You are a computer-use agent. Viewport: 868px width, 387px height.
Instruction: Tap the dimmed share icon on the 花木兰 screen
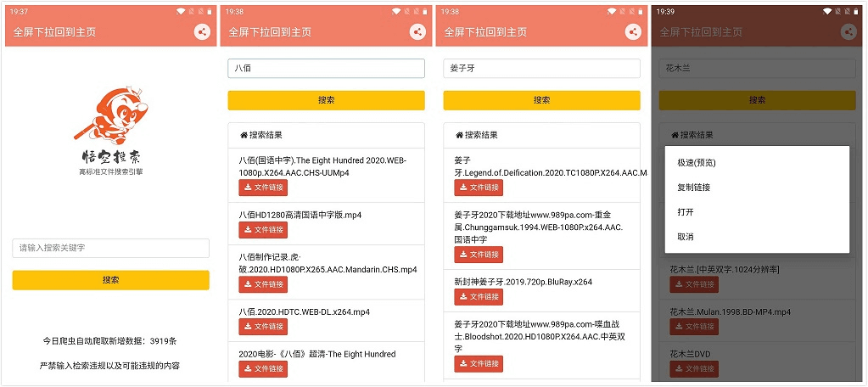848,32
